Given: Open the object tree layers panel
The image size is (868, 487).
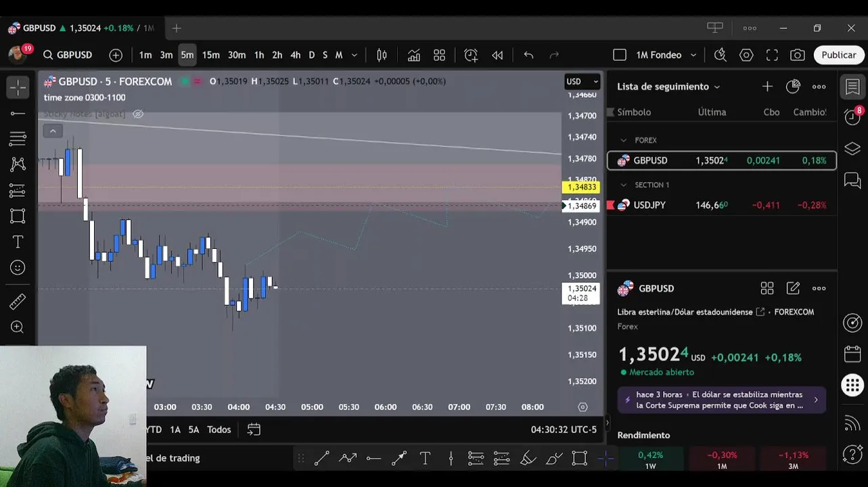Looking at the screenshot, I should (x=852, y=149).
